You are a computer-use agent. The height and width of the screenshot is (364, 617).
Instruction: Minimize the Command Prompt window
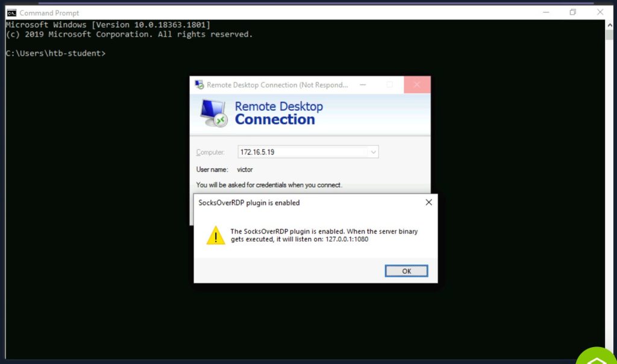[x=546, y=12]
